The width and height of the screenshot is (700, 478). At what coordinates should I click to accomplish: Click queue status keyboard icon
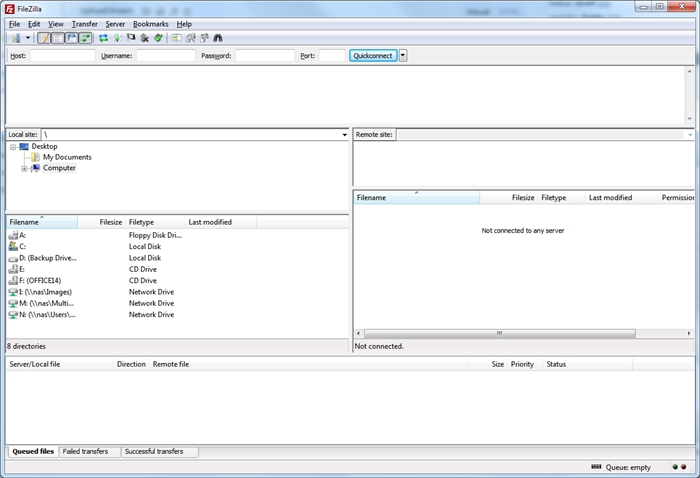596,467
